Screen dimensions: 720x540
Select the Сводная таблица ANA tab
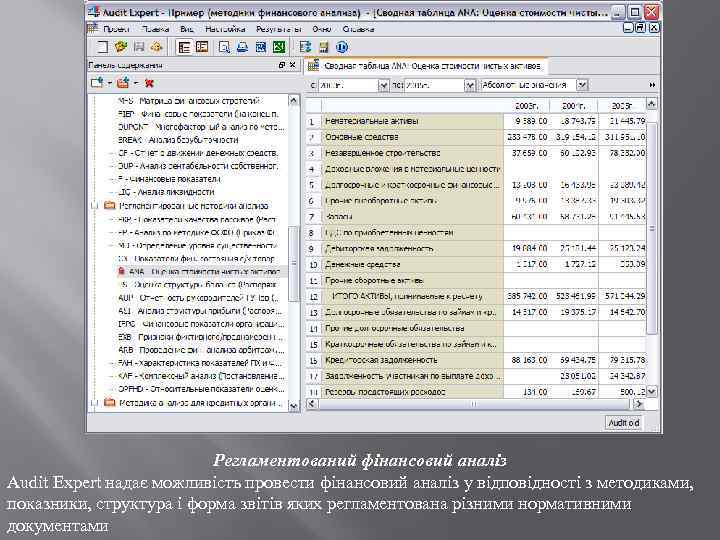pos(426,66)
